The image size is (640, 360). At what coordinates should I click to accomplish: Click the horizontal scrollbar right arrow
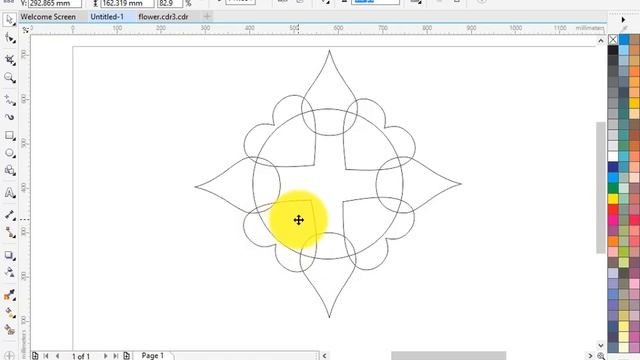click(x=591, y=356)
